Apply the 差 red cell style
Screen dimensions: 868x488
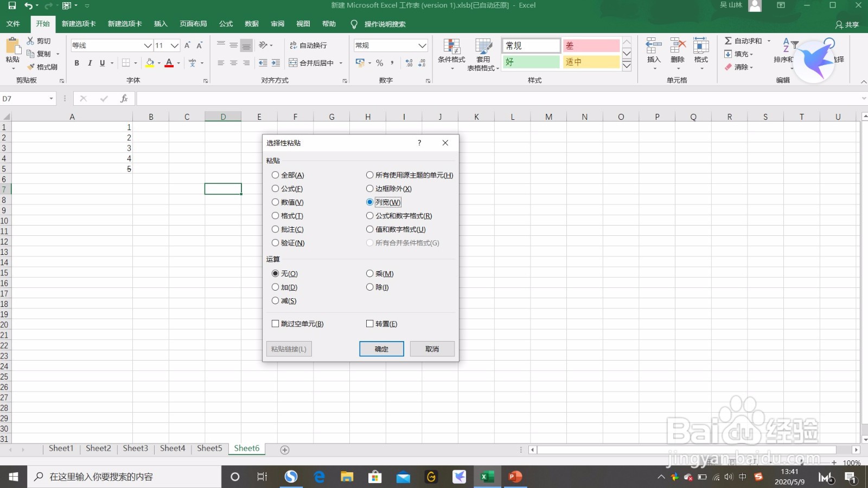click(x=591, y=46)
